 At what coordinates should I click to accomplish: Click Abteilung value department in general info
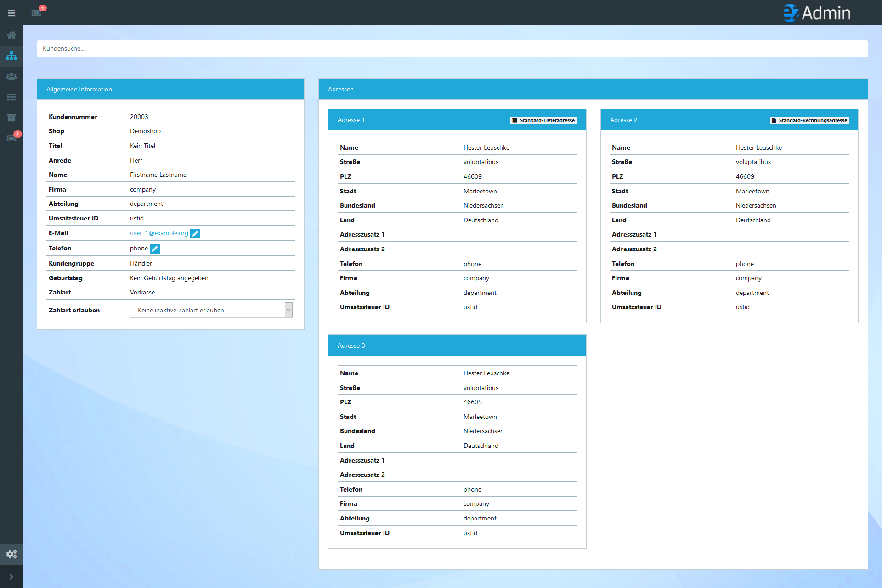click(147, 204)
